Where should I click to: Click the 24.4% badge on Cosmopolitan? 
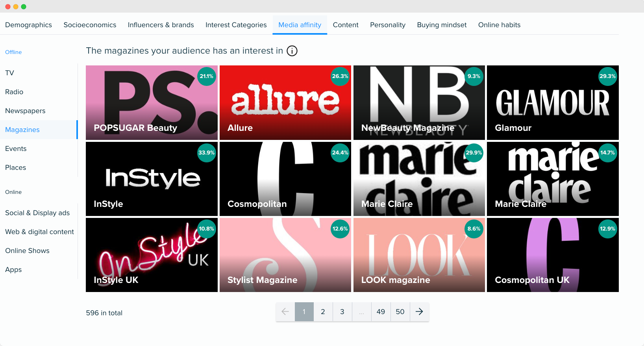(340, 153)
